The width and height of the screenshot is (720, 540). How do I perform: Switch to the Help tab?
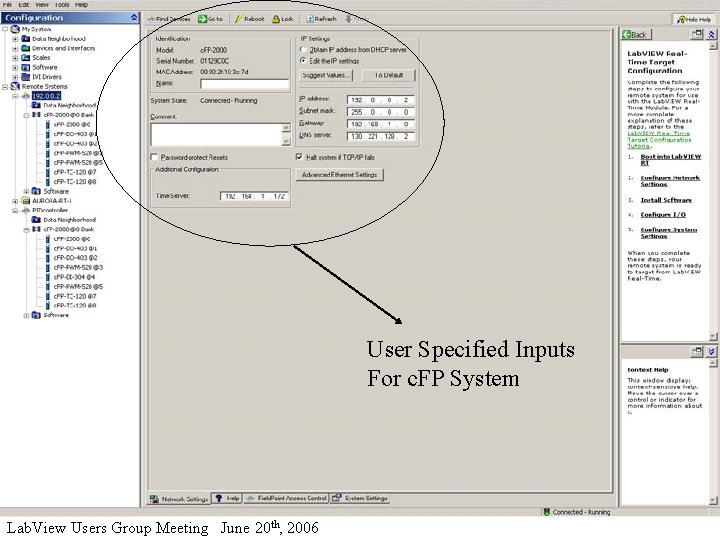[x=227, y=498]
